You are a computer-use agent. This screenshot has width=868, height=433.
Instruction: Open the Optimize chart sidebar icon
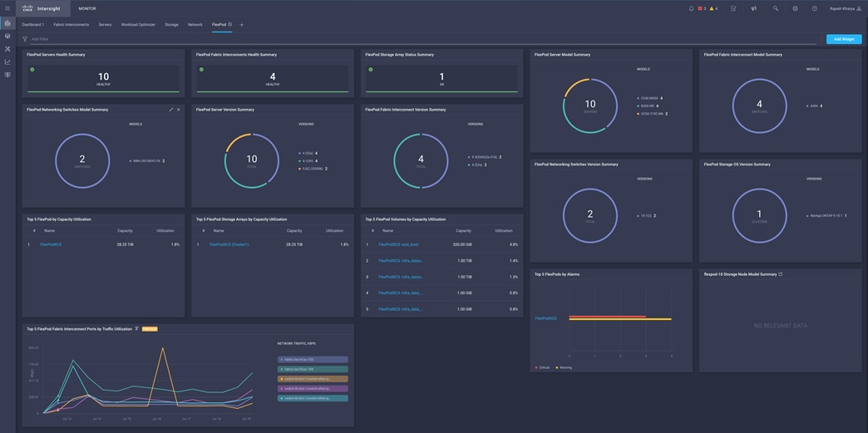(7, 62)
